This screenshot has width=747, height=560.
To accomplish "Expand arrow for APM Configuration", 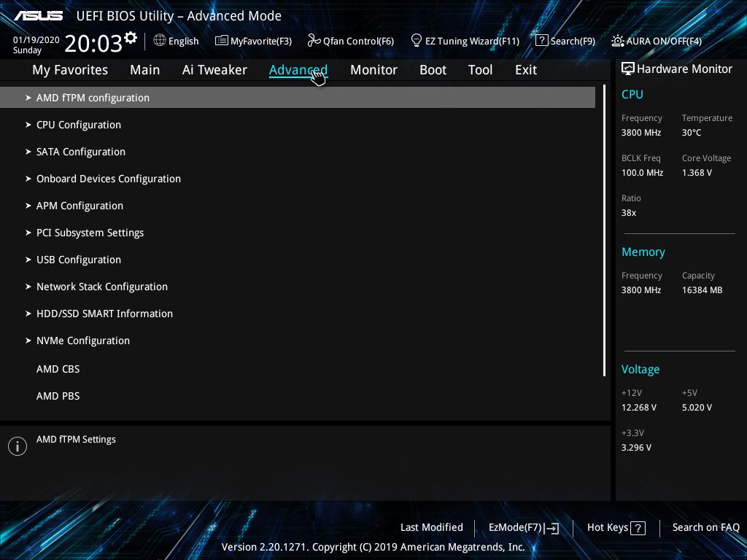I will pyautogui.click(x=28, y=206).
